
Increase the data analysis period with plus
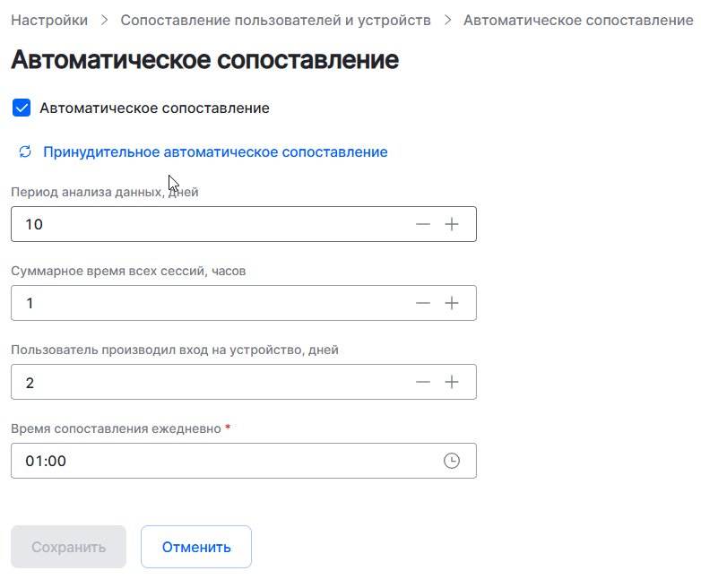tap(452, 224)
